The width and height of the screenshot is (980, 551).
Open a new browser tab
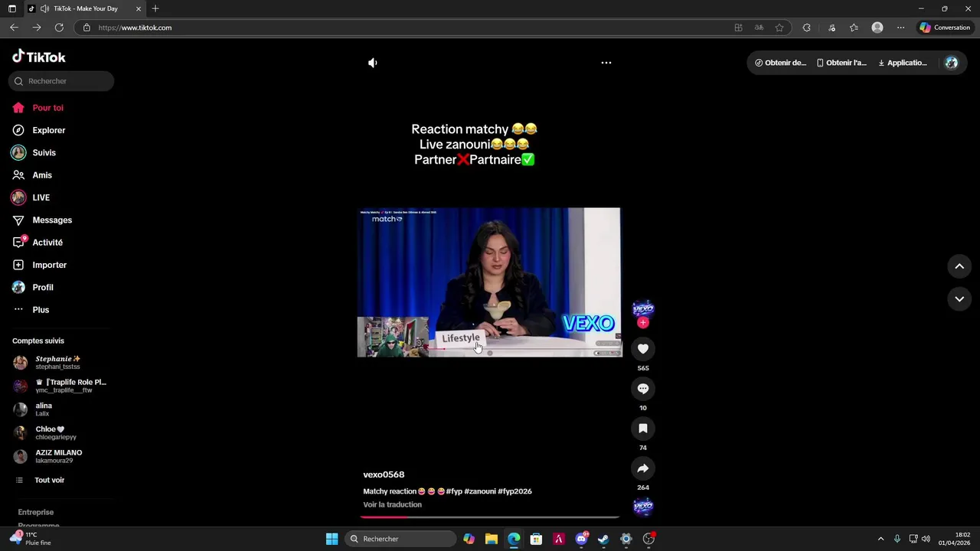[x=155, y=8]
